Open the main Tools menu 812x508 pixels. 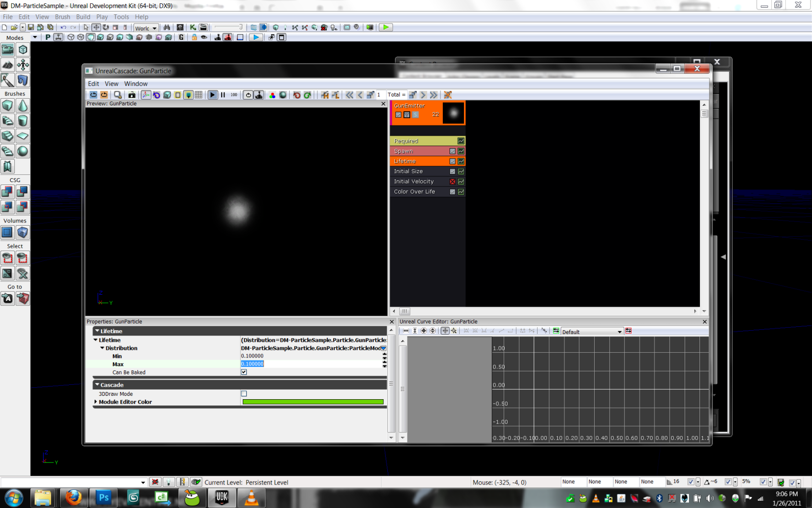(x=121, y=17)
